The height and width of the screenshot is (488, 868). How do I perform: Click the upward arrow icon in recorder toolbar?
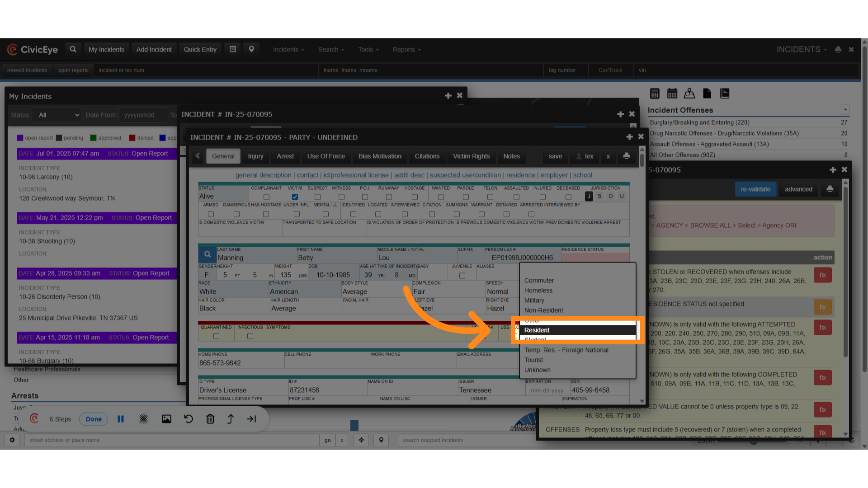click(x=231, y=419)
